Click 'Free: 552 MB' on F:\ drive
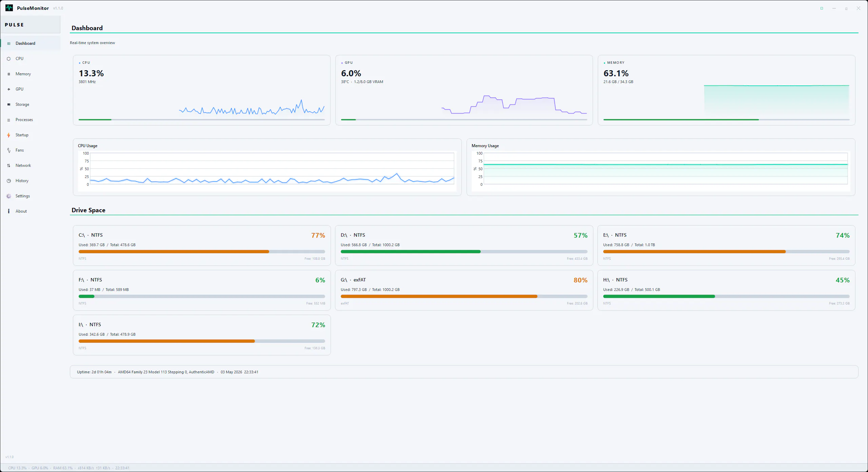The image size is (868, 472). [x=315, y=303]
